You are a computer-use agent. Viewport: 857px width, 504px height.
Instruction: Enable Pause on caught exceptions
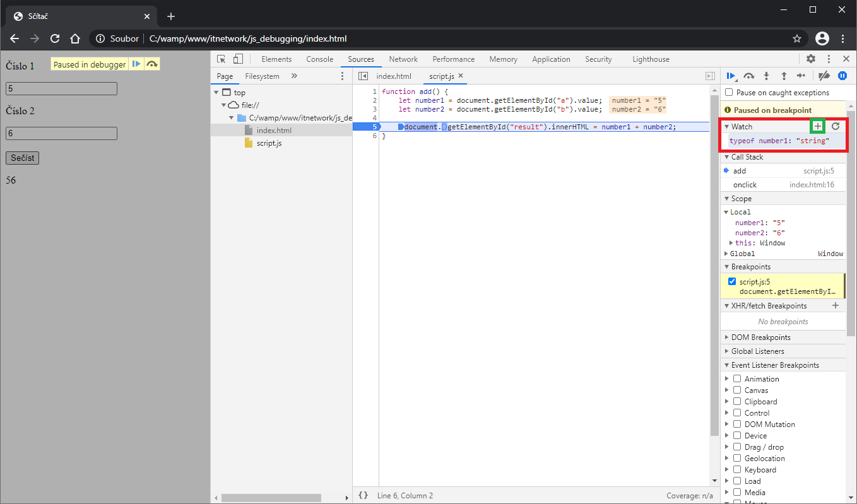(x=730, y=93)
